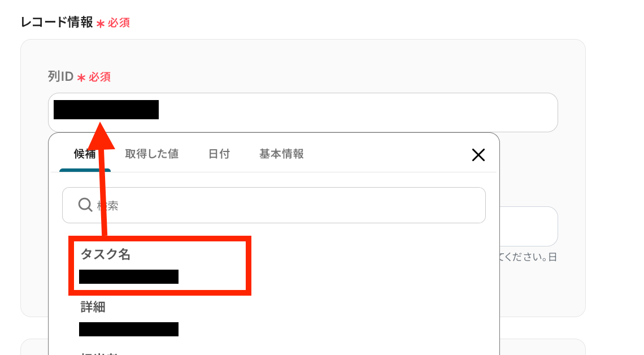Go to the 基本情報 tab
The image size is (644, 355).
pyautogui.click(x=281, y=154)
